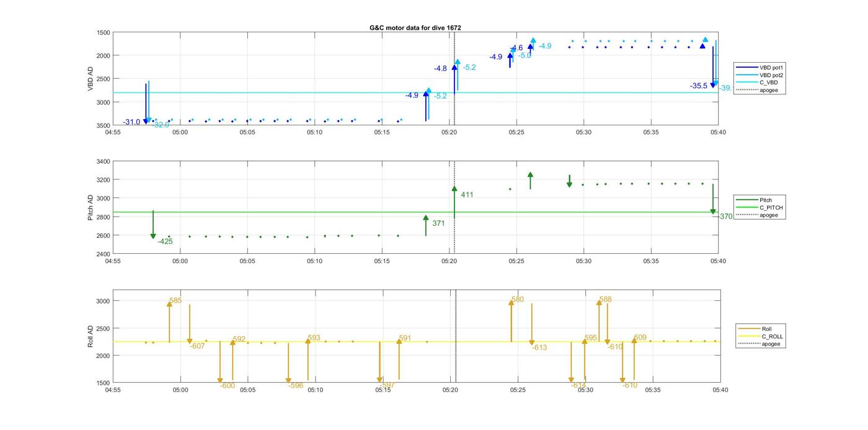Click the -613 roll data label

pyautogui.click(x=539, y=348)
